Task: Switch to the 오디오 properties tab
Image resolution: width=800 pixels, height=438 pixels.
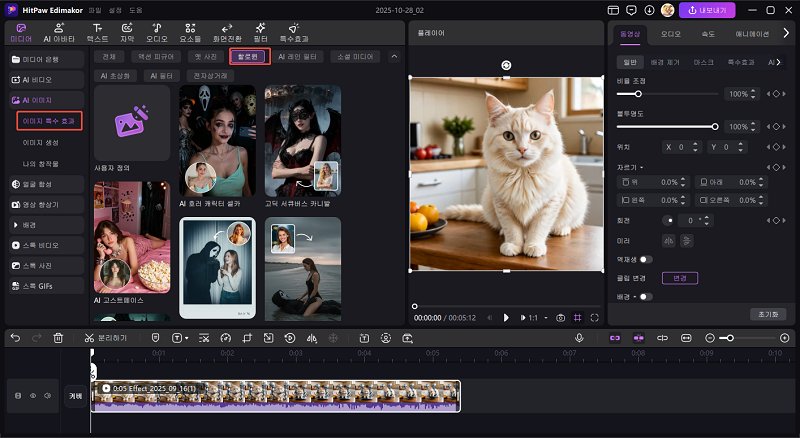Action: tap(669, 33)
